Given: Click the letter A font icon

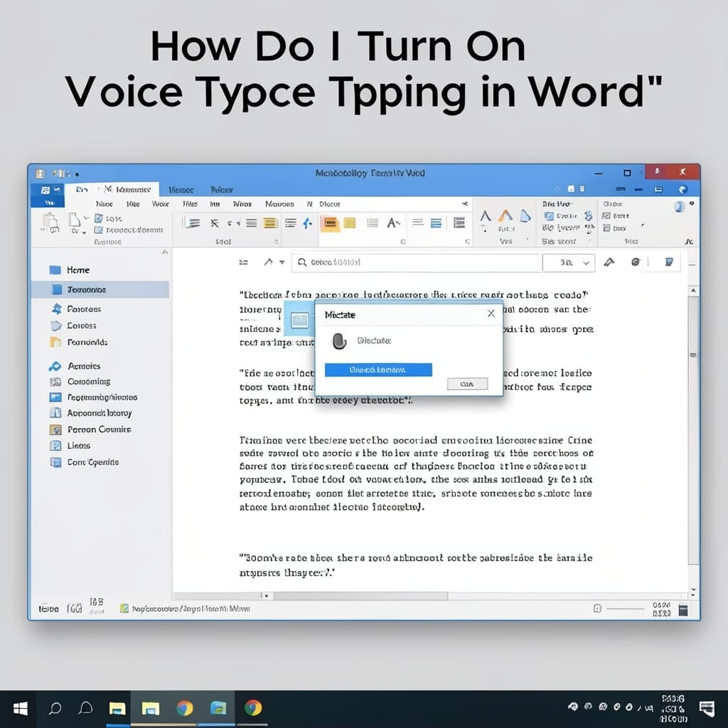Looking at the screenshot, I should click(392, 223).
